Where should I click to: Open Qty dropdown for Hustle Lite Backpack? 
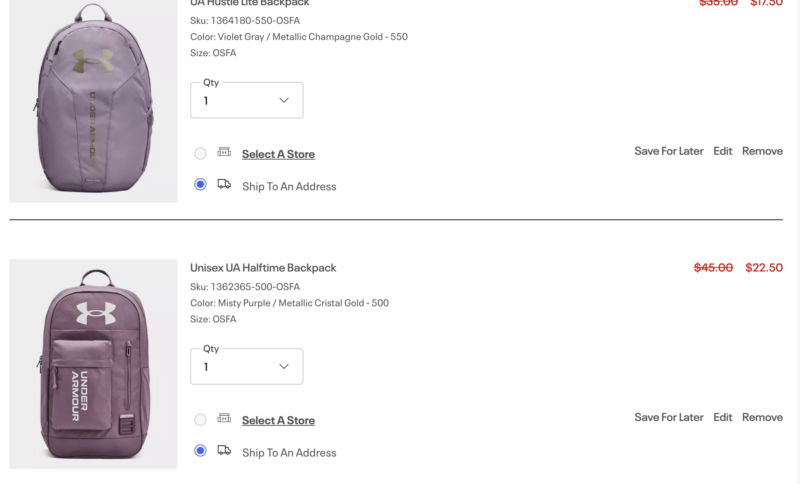246,100
